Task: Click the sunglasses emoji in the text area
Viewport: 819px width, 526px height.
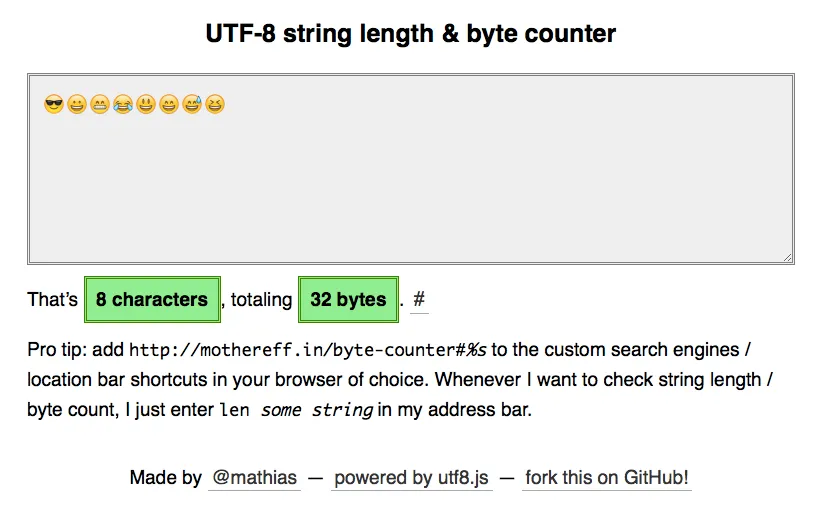Action: point(54,104)
